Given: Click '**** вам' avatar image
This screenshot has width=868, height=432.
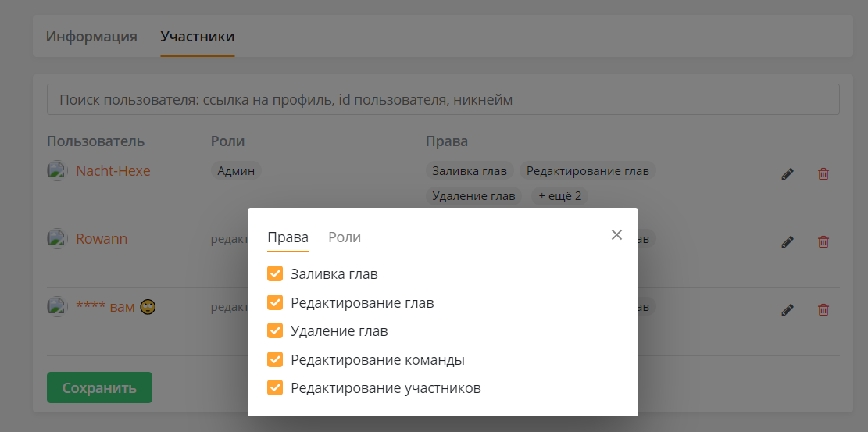Looking at the screenshot, I should [57, 307].
